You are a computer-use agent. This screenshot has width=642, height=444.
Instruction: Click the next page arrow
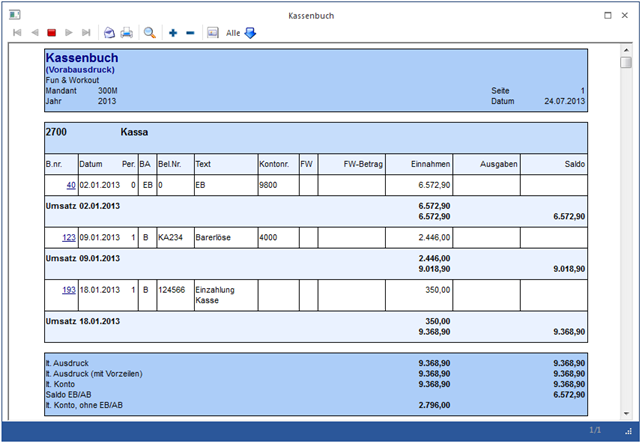[70, 33]
